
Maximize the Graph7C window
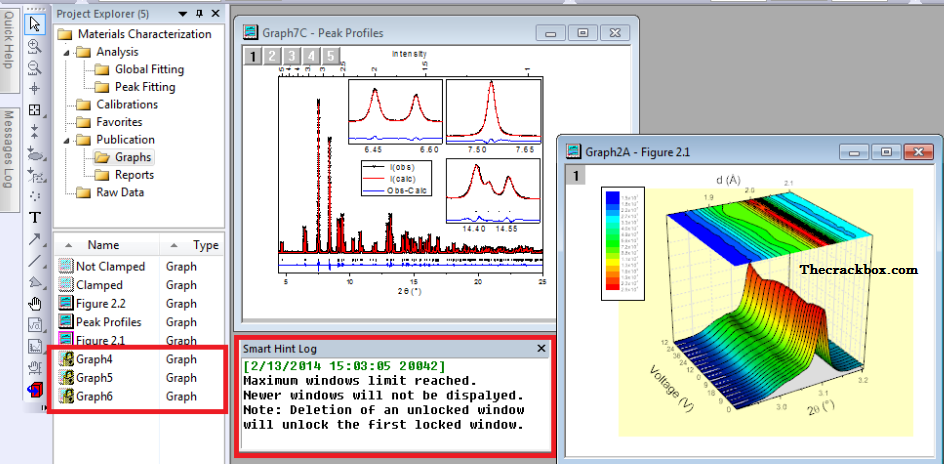(x=582, y=33)
